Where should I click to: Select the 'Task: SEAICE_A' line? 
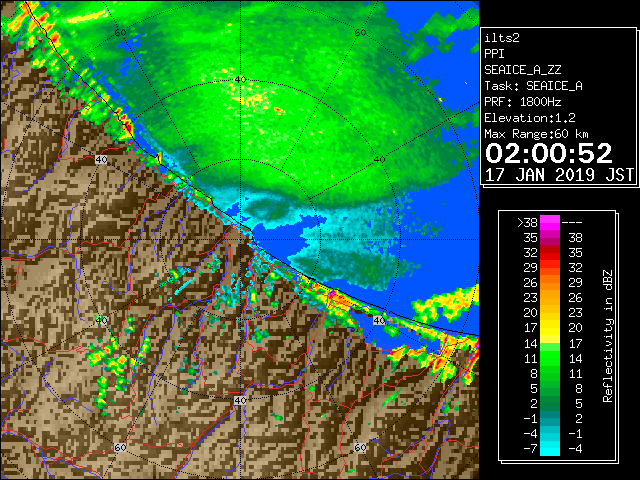(533, 86)
